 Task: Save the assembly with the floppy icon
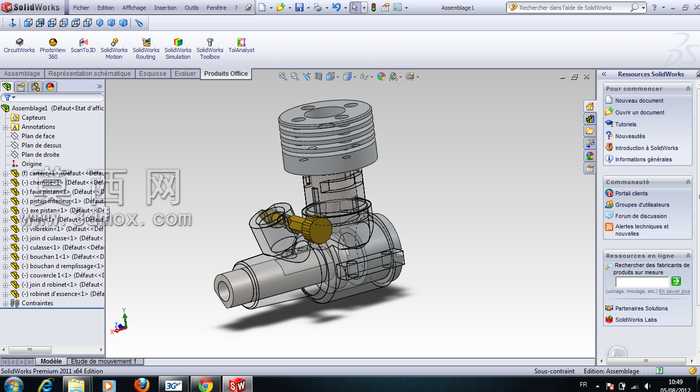coord(299,8)
